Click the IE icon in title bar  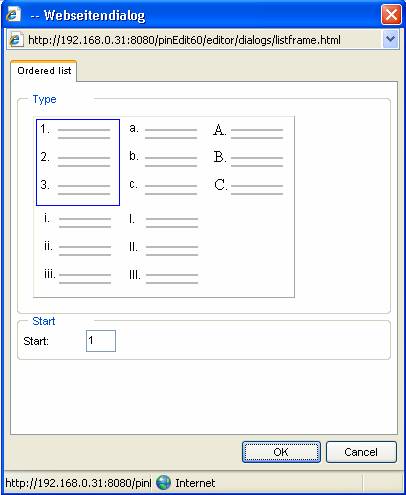tap(13, 15)
